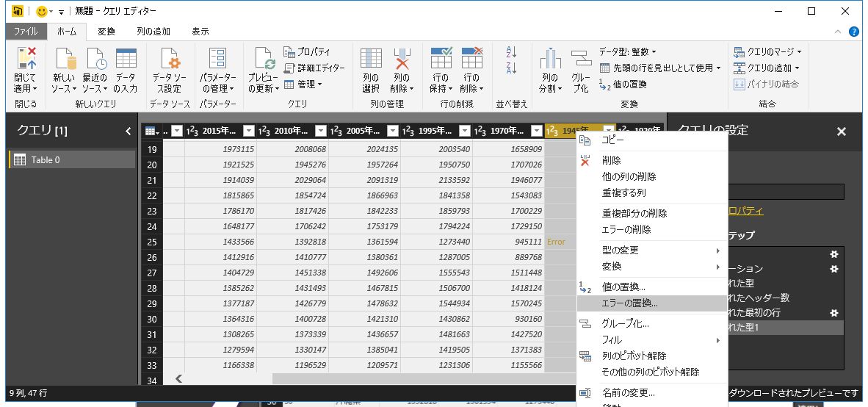Choose 列のピボット解除 from context menu
Image resolution: width=868 pixels, height=407 pixels.
tap(651, 356)
